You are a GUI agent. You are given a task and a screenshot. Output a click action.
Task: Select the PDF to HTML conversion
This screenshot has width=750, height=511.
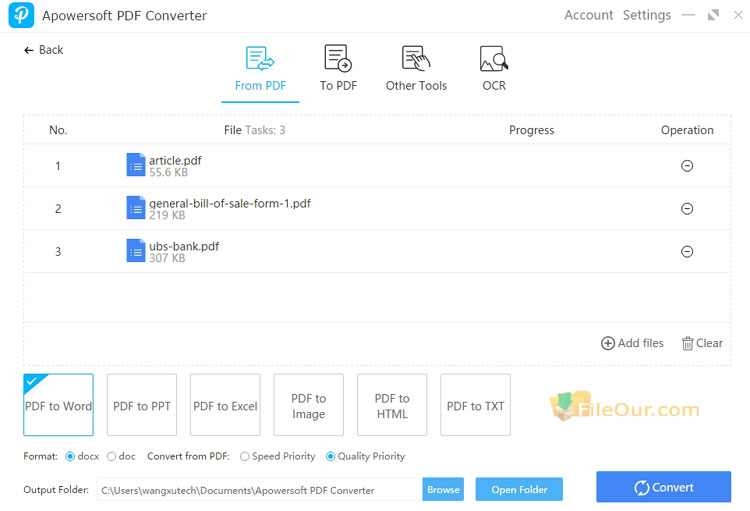click(x=392, y=405)
